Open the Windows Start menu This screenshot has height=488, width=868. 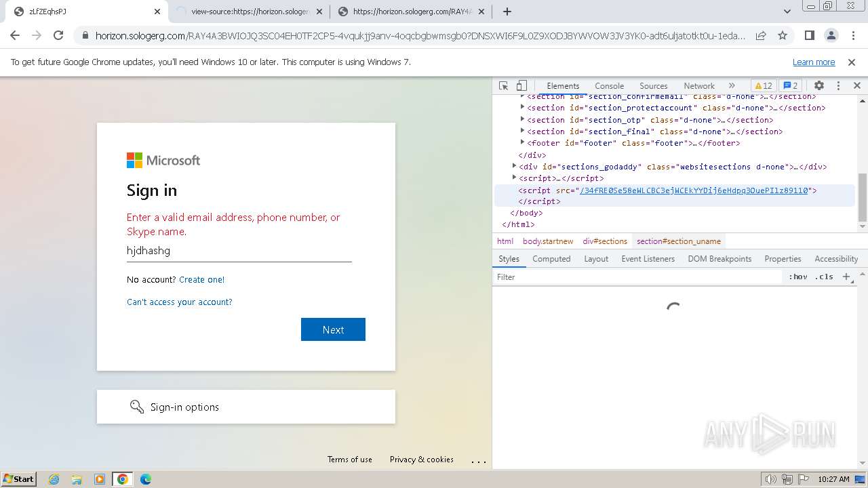[x=18, y=479]
